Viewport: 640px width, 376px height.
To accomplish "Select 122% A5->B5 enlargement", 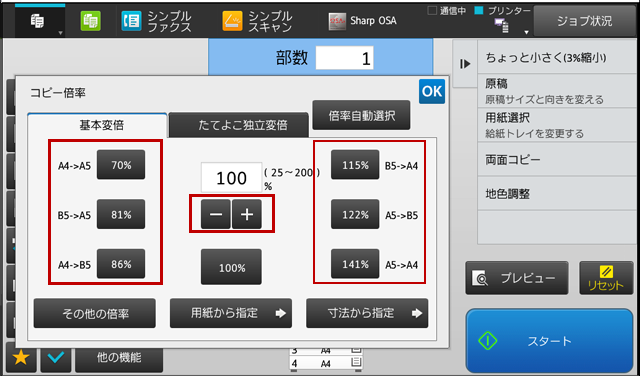I will point(355,214).
